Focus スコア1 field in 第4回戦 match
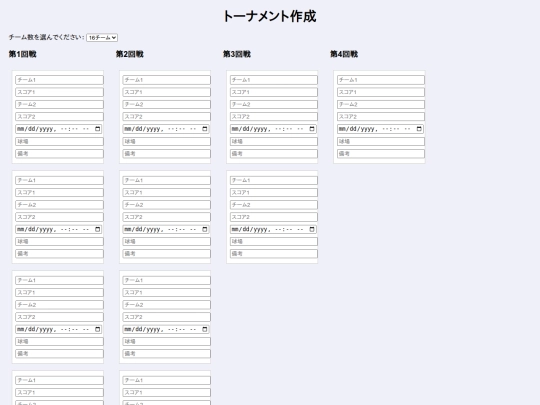This screenshot has width=540, height=405. point(381,92)
